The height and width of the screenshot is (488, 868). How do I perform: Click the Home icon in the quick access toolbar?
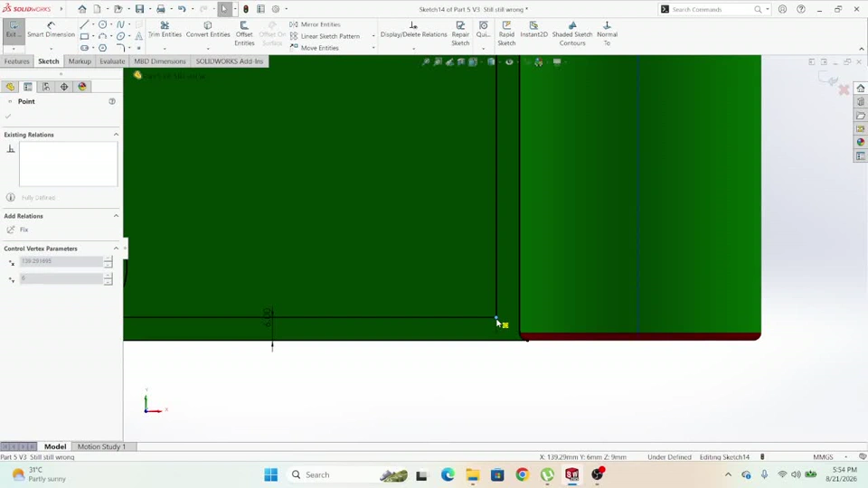pos(82,9)
